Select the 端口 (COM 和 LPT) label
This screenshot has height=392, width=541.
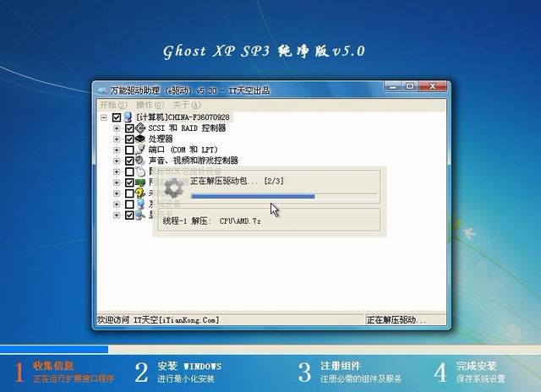click(x=183, y=150)
